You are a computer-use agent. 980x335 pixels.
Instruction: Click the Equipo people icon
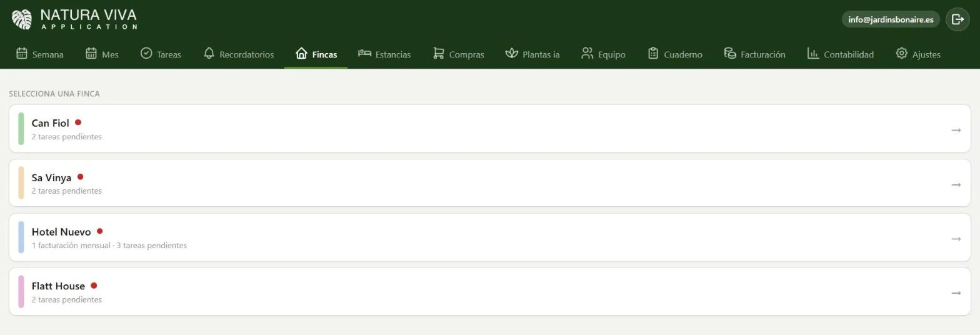[x=587, y=53]
